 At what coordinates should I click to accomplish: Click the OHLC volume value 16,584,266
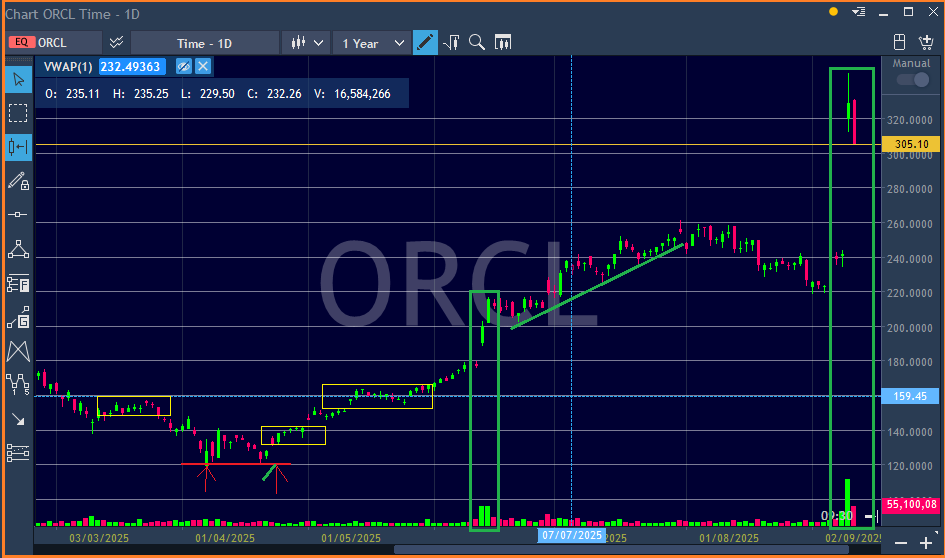pos(362,93)
